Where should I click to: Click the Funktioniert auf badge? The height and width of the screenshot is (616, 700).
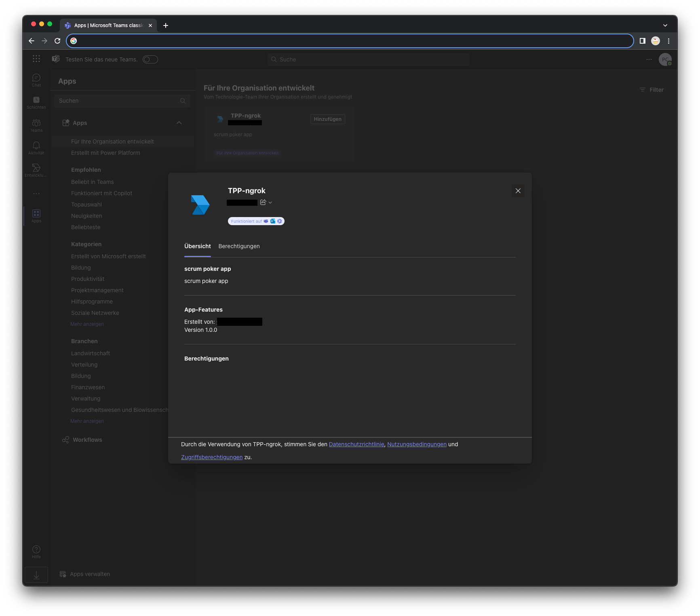point(256,221)
